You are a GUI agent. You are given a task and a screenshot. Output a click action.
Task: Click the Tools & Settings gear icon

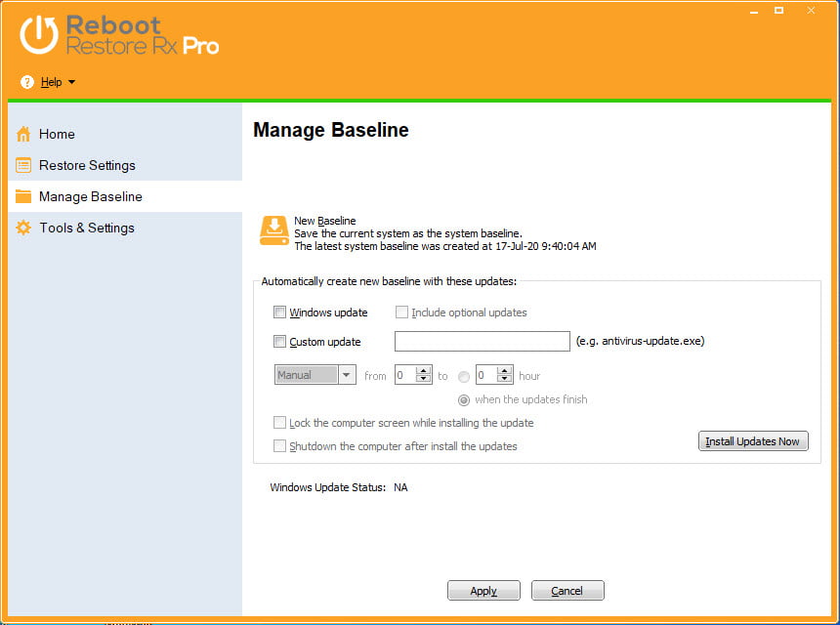(23, 228)
